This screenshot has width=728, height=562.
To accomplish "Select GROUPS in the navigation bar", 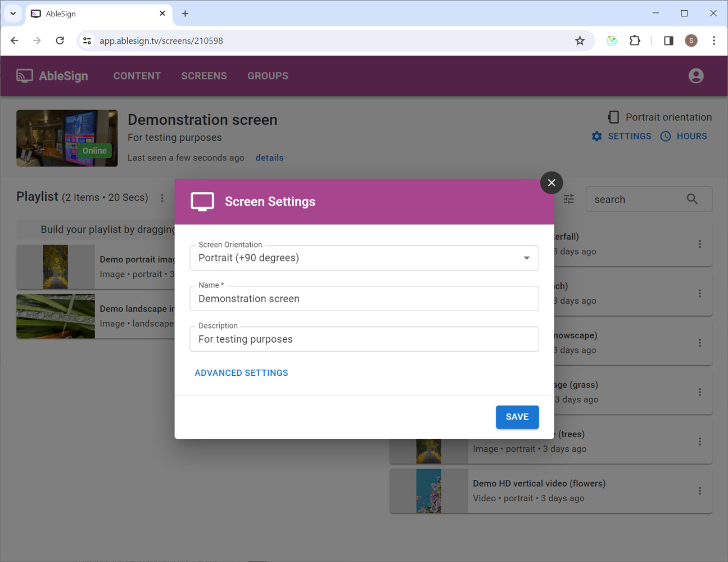I will (268, 75).
